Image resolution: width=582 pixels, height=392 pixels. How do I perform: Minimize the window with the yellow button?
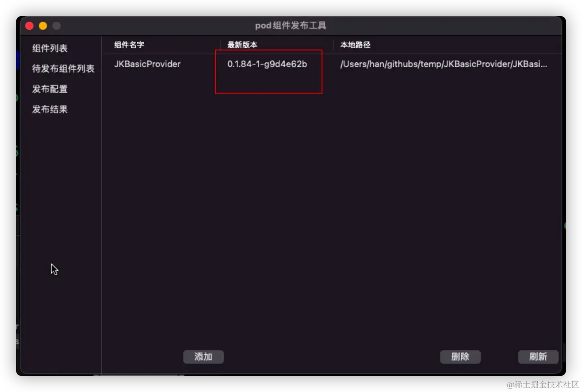click(x=43, y=26)
